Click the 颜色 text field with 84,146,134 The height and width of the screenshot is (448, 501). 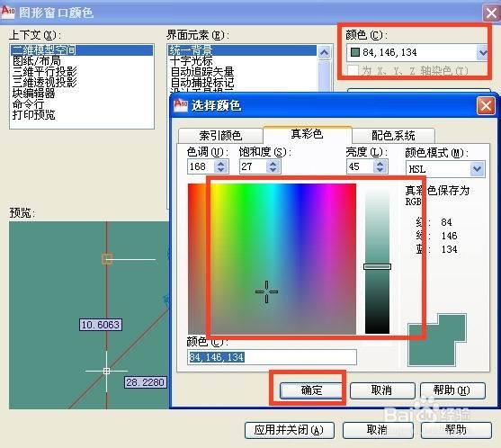coord(272,357)
